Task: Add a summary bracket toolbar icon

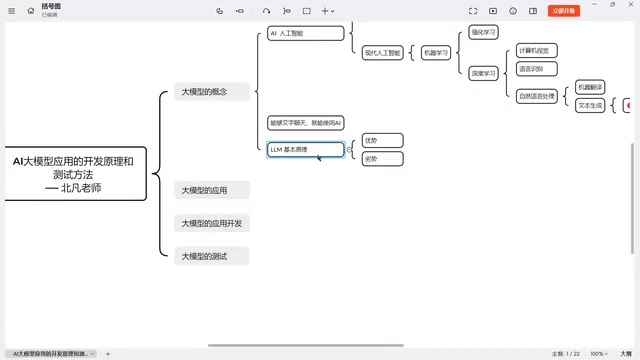Action: (x=287, y=11)
